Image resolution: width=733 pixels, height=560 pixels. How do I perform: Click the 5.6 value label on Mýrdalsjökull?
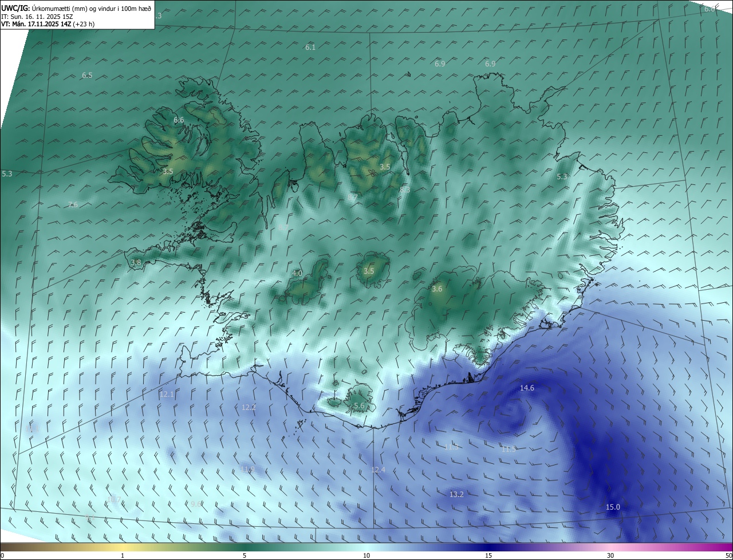click(359, 406)
